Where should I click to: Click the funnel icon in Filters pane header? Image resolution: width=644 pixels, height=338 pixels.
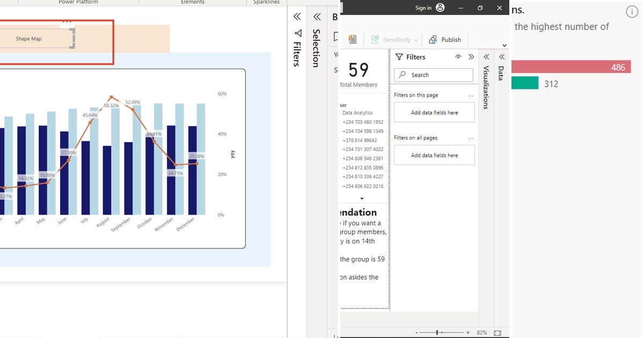[x=399, y=57]
